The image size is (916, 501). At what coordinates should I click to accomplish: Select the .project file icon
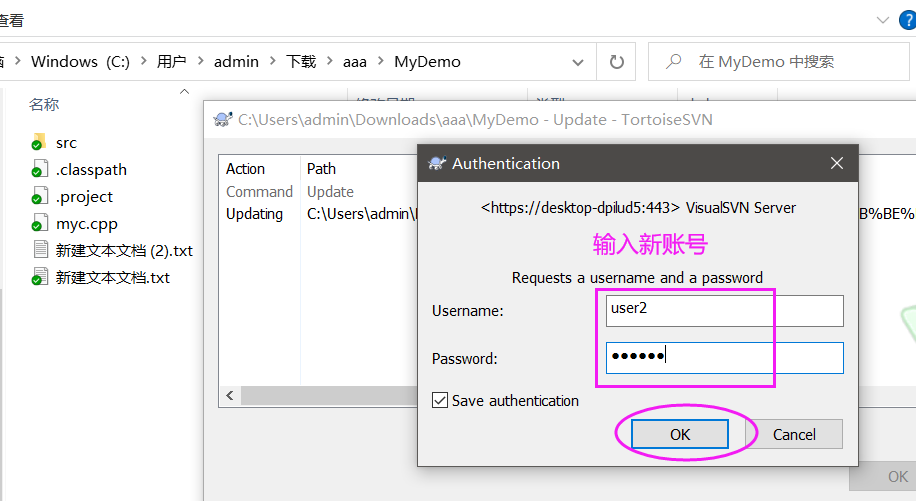(x=39, y=196)
